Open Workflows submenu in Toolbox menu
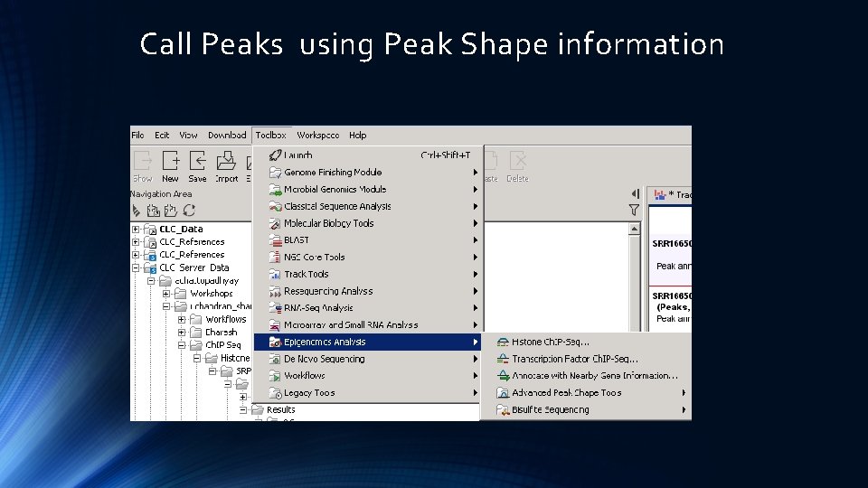Viewport: 868px width, 488px height. (x=369, y=376)
